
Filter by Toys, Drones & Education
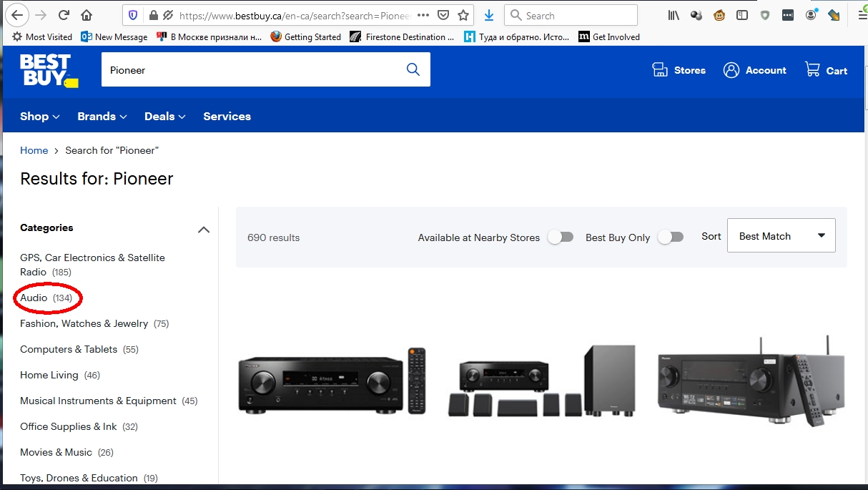89,478
